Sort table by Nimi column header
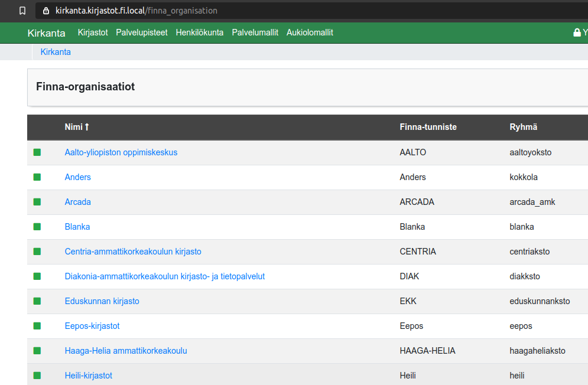588x385 pixels. pyautogui.click(x=77, y=127)
